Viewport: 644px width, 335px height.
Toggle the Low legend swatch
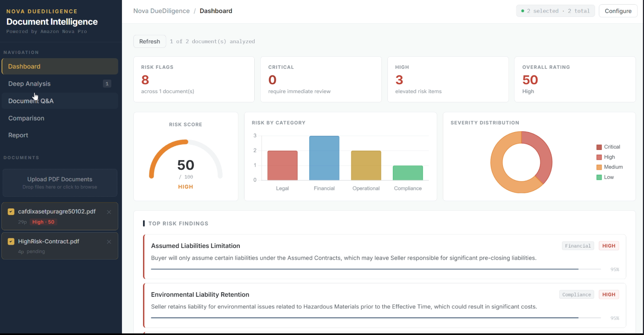tap(599, 177)
